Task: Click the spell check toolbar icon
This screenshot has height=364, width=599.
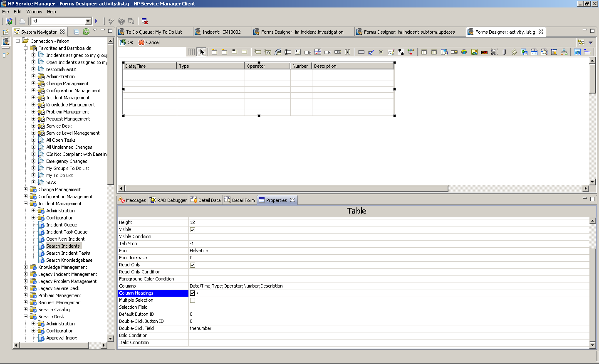Action: click(111, 21)
